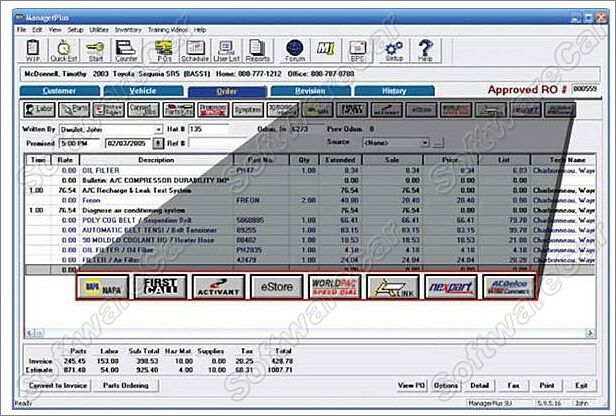Open the eStore catalog button
Image resolution: width=616 pixels, height=416 pixels.
tap(278, 288)
